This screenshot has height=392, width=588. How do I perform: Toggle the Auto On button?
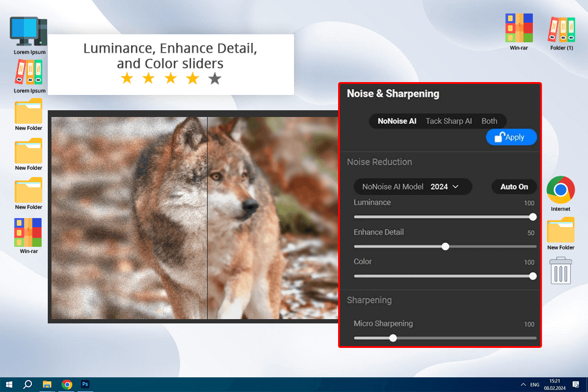514,187
